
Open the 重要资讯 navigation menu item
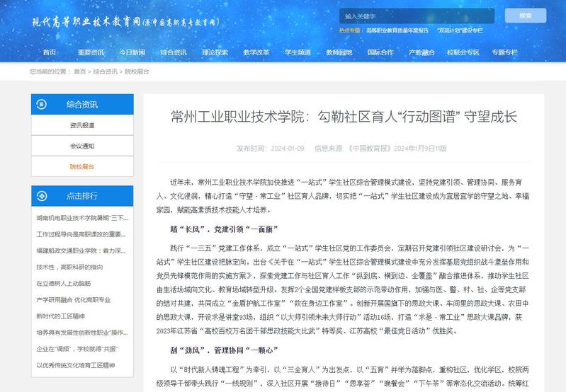[x=90, y=52]
